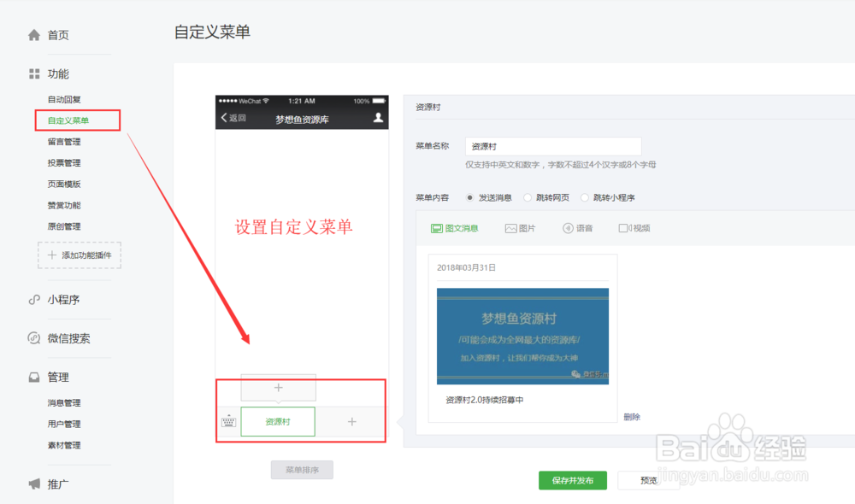This screenshot has height=504, width=855.
Task: Click the 预览 preview button
Action: pos(648,480)
